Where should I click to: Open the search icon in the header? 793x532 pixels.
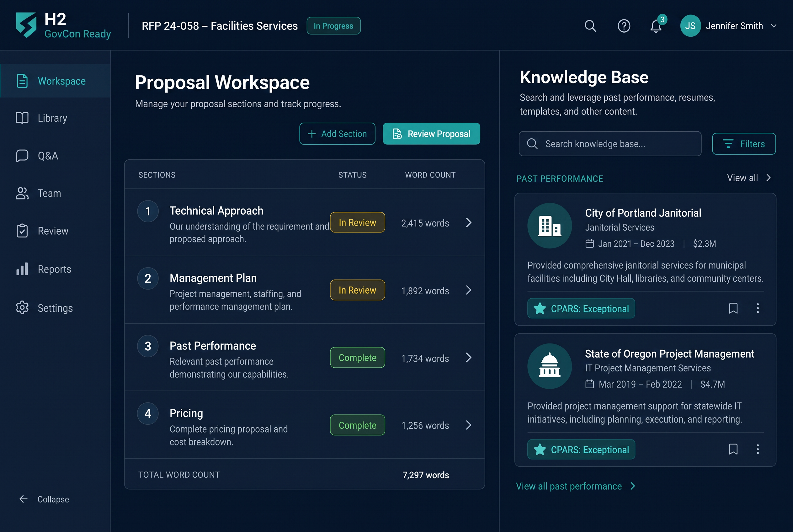[x=590, y=26]
